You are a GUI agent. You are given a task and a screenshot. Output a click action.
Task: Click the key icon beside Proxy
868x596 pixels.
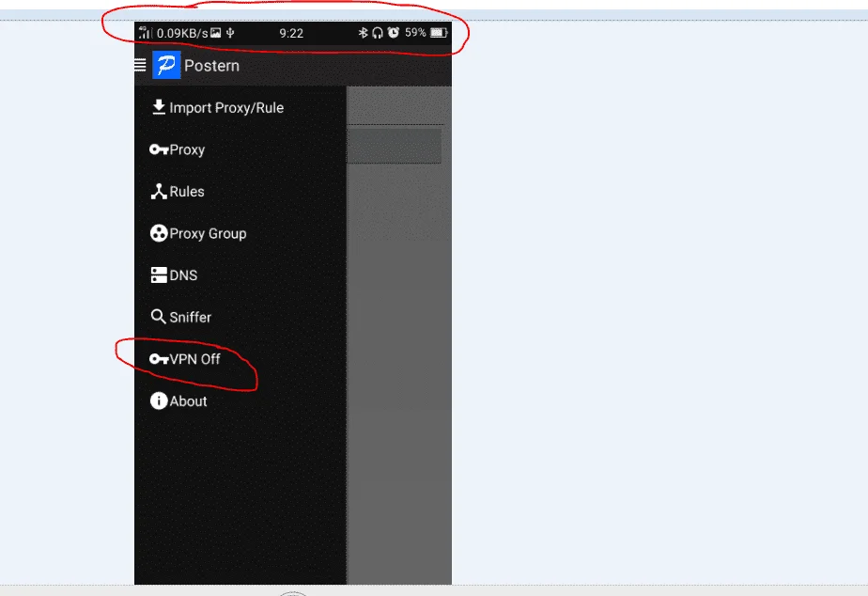pos(159,149)
